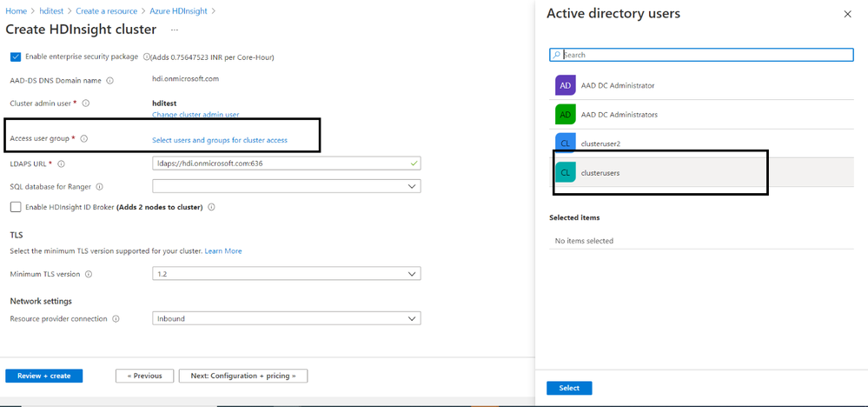Show info icon for Minimum TLS version
Screen dimensions: 868x407
(x=89, y=274)
